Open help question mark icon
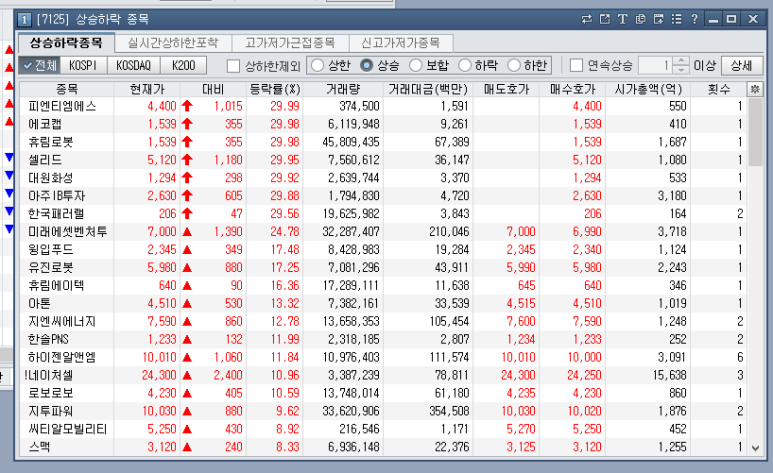This screenshot has height=473, width=773. point(695,19)
